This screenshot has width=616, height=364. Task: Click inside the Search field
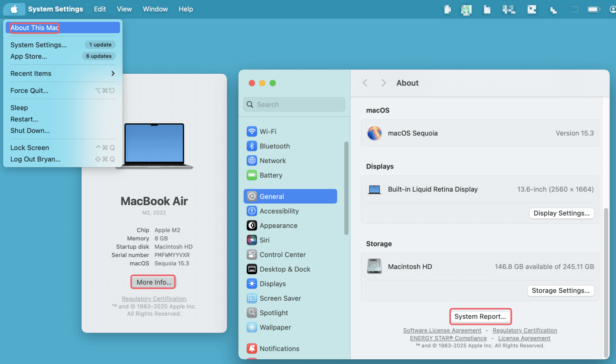coord(294,104)
